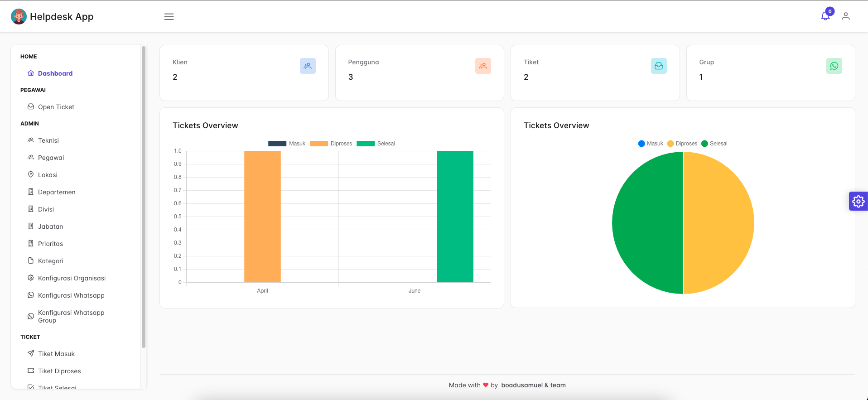This screenshot has height=400, width=868.
Task: Toggle Selesai series in bar chart legend
Action: 376,144
